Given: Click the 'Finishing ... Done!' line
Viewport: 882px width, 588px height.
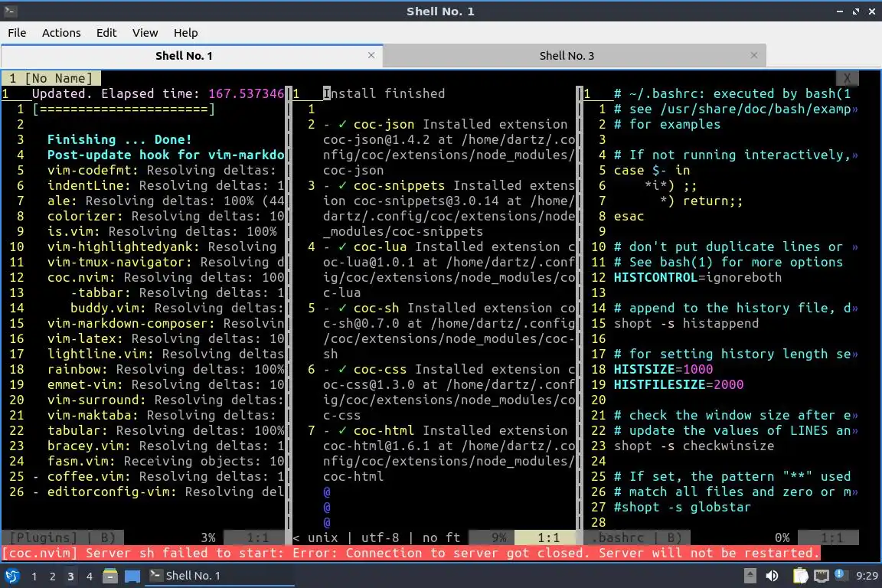Looking at the screenshot, I should (x=119, y=139).
